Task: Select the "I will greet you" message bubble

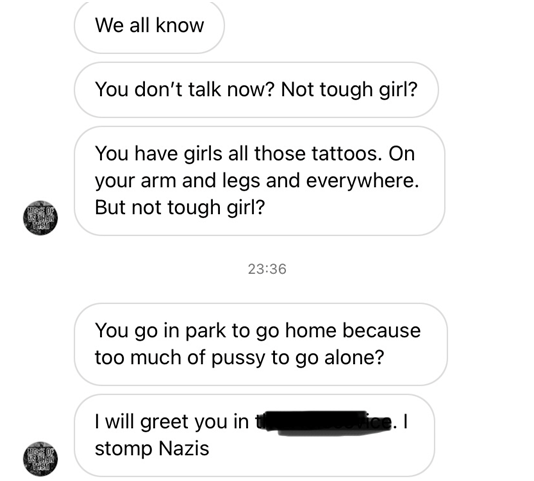Action: point(254,435)
